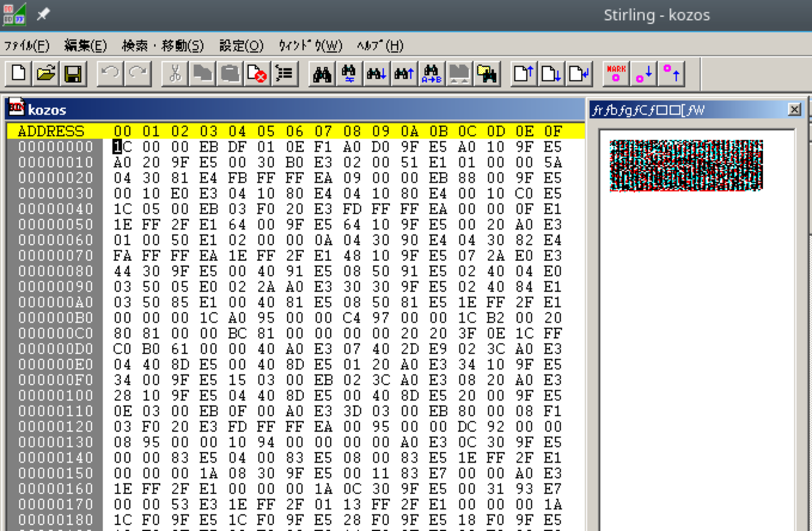Viewport: 812px width, 531px height.
Task: Create a new file with the blank page icon
Action: pyautogui.click(x=19, y=74)
